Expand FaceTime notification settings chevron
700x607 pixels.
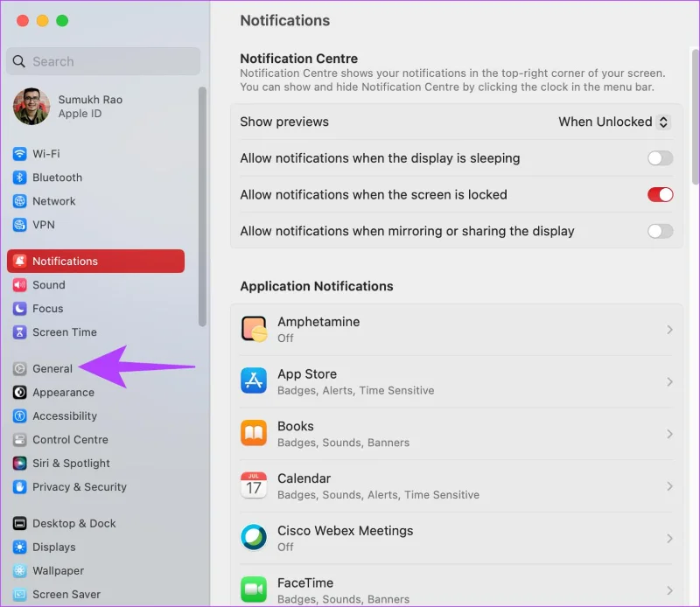click(x=669, y=590)
